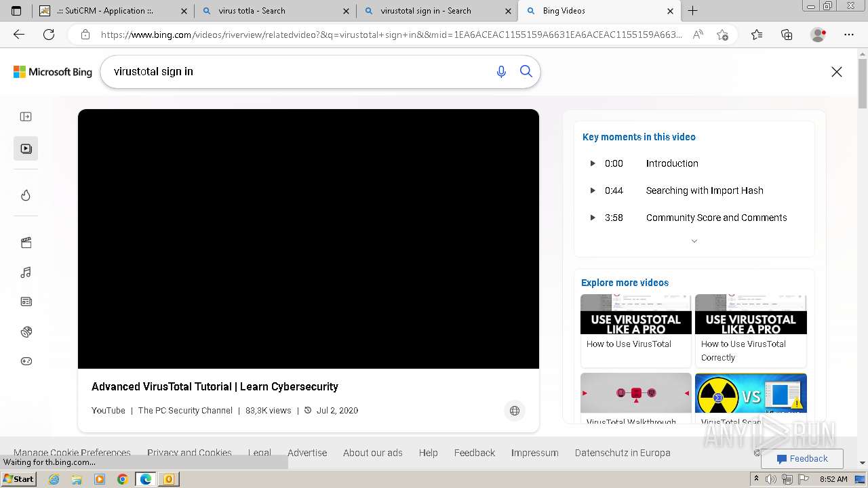Viewport: 868px width, 488px height.
Task: Click the globe icon under video
Action: pos(515,411)
